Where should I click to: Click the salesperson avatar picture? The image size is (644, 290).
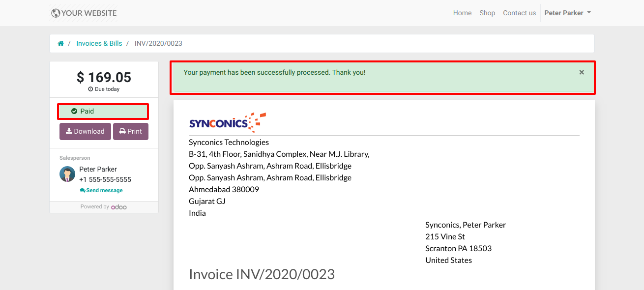click(x=67, y=174)
